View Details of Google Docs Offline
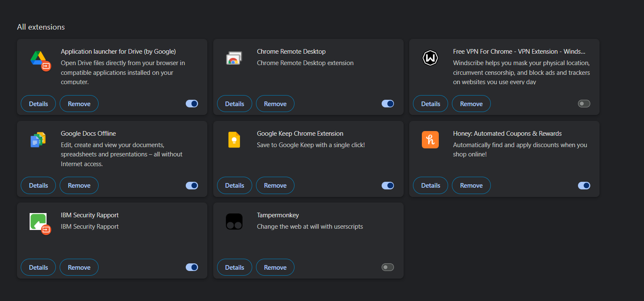The image size is (644, 301). point(39,185)
